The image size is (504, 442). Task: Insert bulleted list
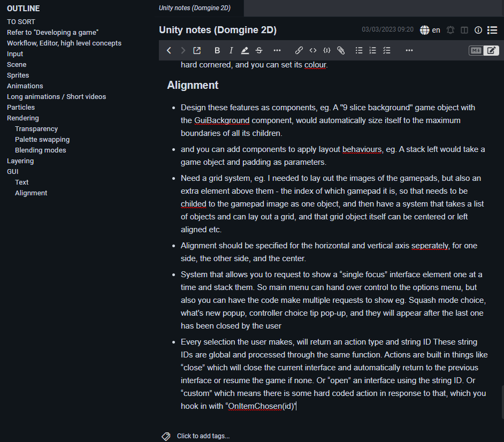pyautogui.click(x=358, y=50)
